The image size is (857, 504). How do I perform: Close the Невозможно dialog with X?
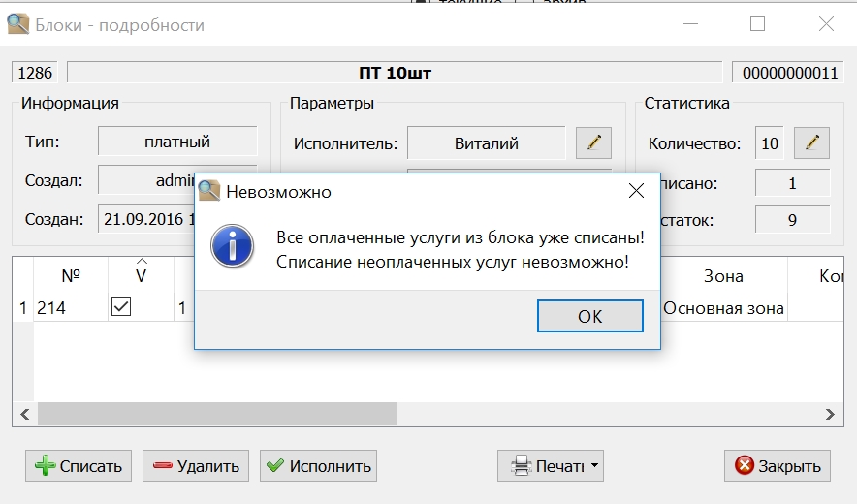point(636,191)
